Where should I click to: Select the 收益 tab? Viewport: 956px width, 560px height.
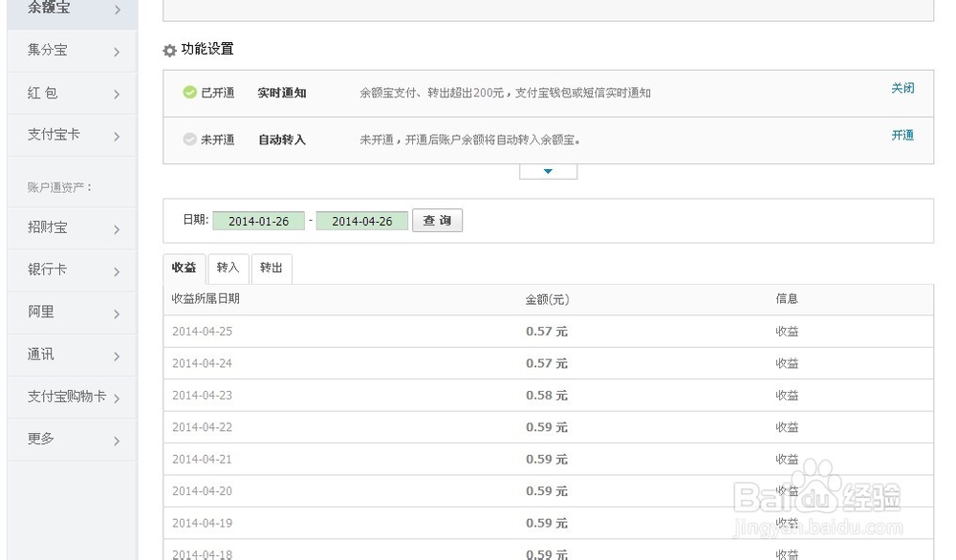pyautogui.click(x=184, y=268)
